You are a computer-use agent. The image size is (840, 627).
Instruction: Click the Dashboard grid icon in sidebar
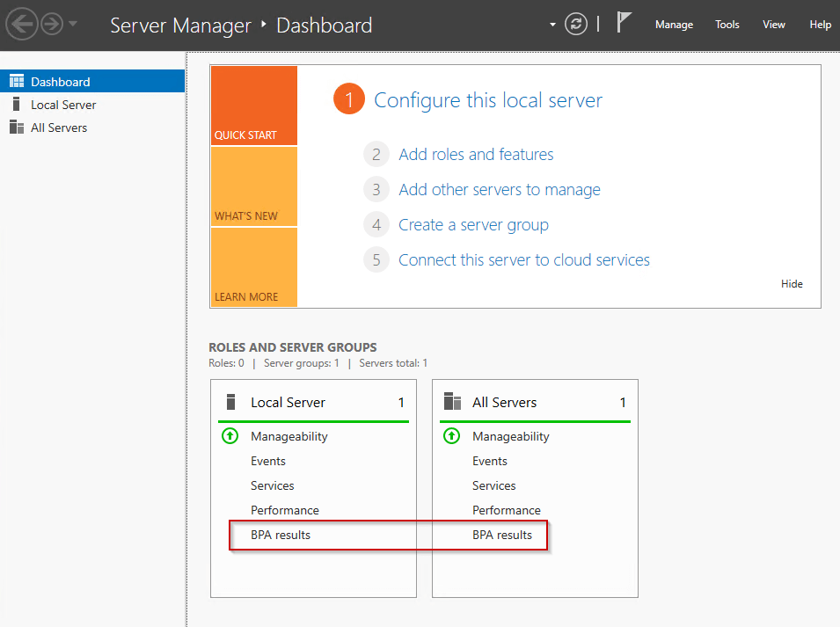[17, 82]
